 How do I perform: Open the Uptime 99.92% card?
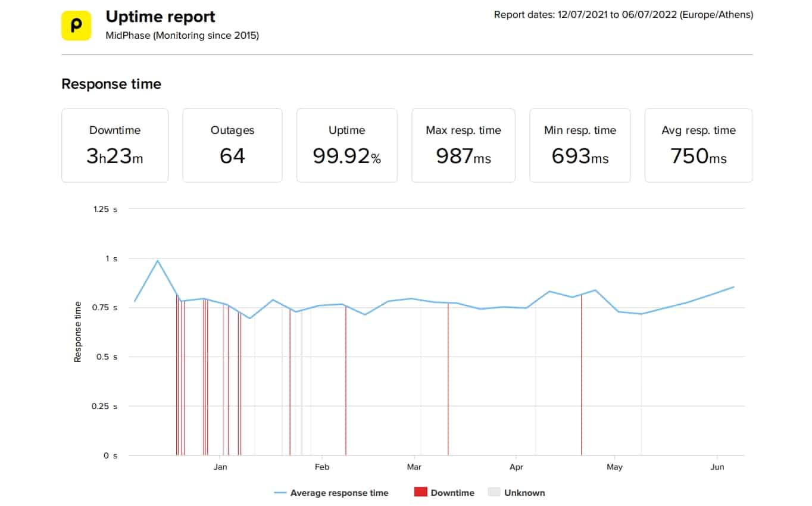pos(346,145)
